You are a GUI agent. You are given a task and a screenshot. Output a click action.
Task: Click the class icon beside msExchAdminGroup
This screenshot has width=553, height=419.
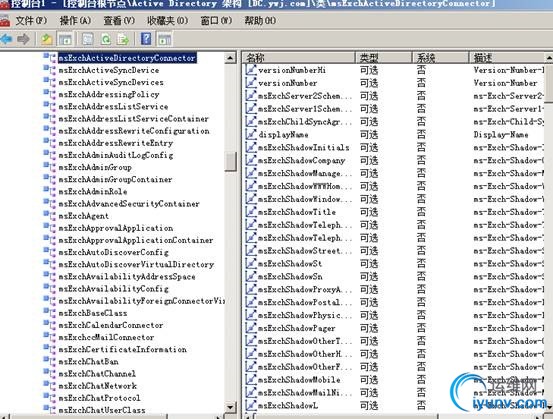pos(50,167)
